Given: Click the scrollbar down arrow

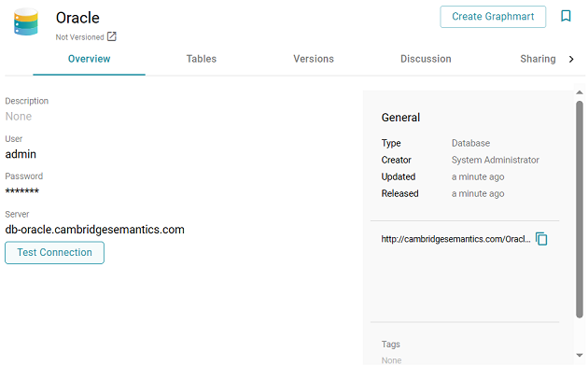Looking at the screenshot, I should pos(580,355).
